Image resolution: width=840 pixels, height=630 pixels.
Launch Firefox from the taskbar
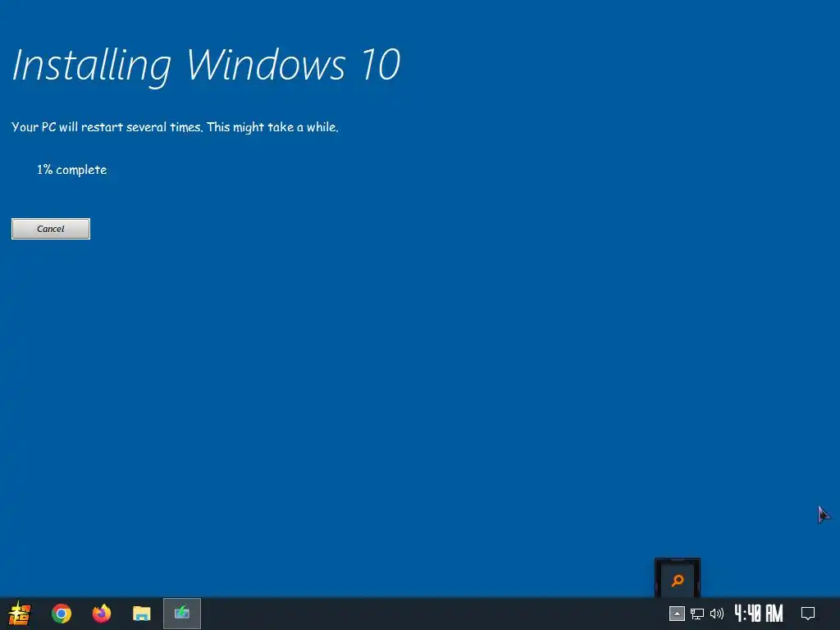[101, 614]
